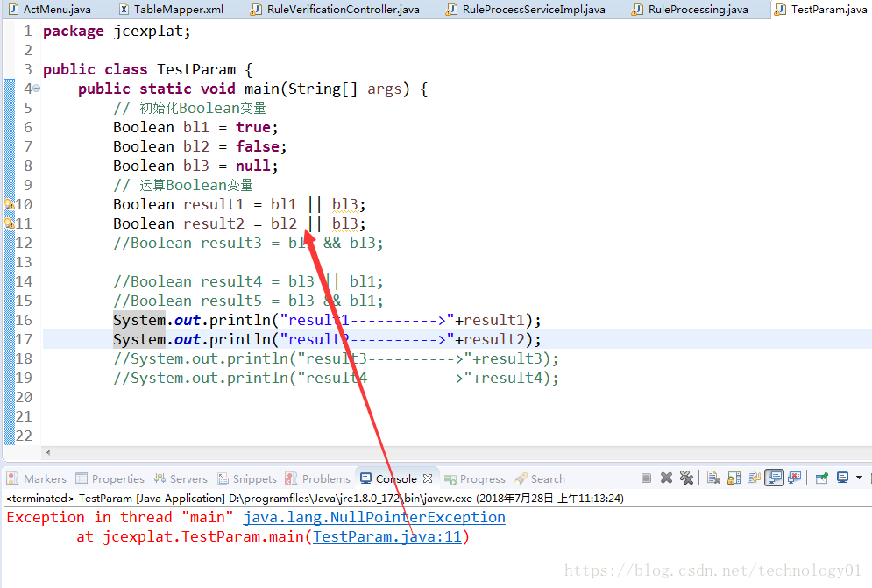Toggle Show Console When Standard Out Changes

click(x=774, y=478)
